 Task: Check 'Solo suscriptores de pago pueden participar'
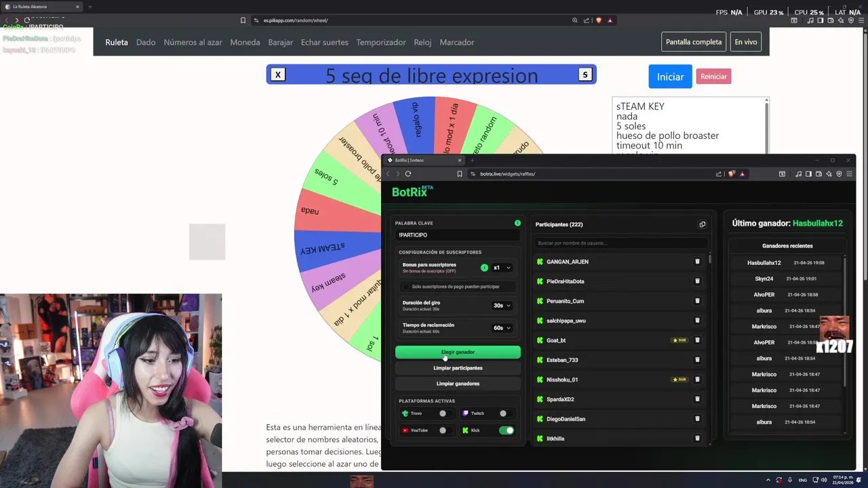tap(406, 287)
